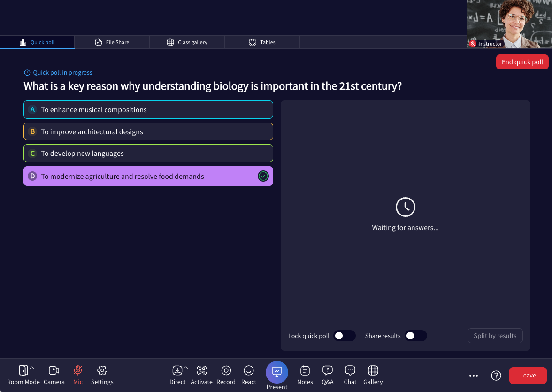Switch to the File Share tab

click(112, 42)
